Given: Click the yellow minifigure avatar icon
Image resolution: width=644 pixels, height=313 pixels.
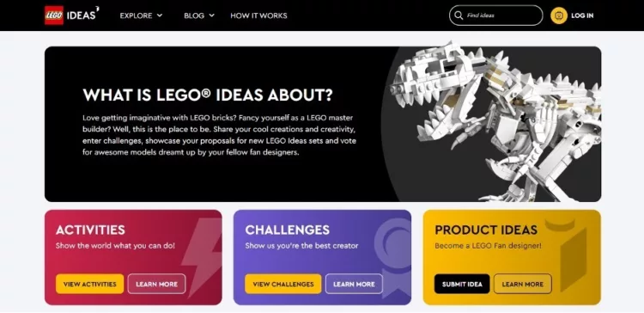Looking at the screenshot, I should (559, 15).
